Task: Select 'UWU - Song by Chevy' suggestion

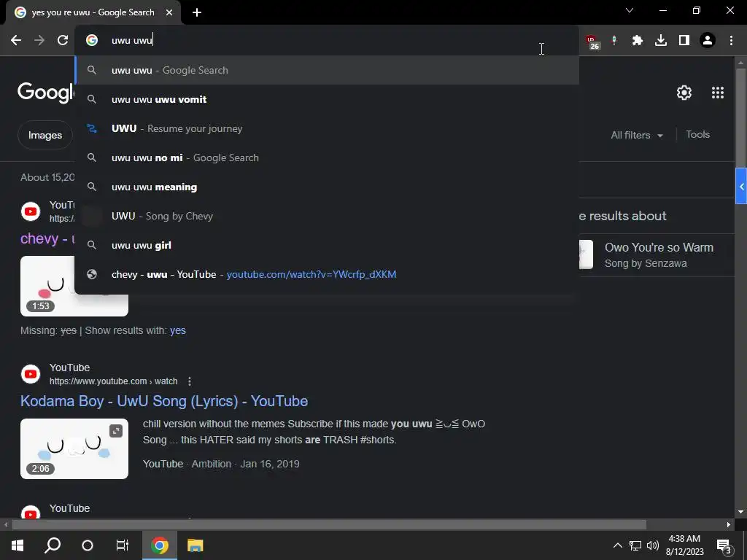Action: (x=327, y=216)
